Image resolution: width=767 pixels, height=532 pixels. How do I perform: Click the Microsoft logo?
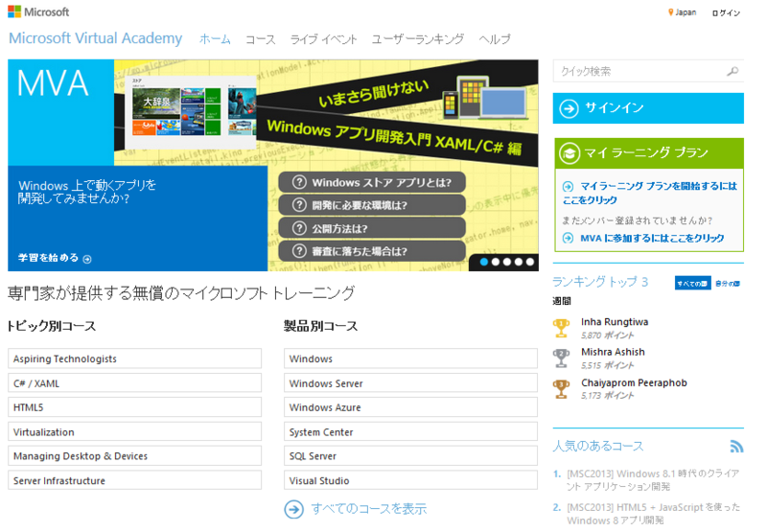click(x=38, y=12)
